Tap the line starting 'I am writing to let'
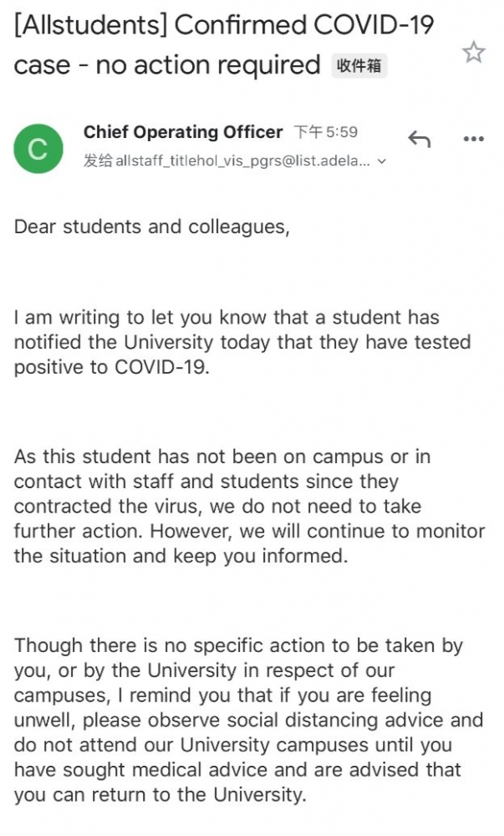The width and height of the screenshot is (504, 836). pos(227,318)
